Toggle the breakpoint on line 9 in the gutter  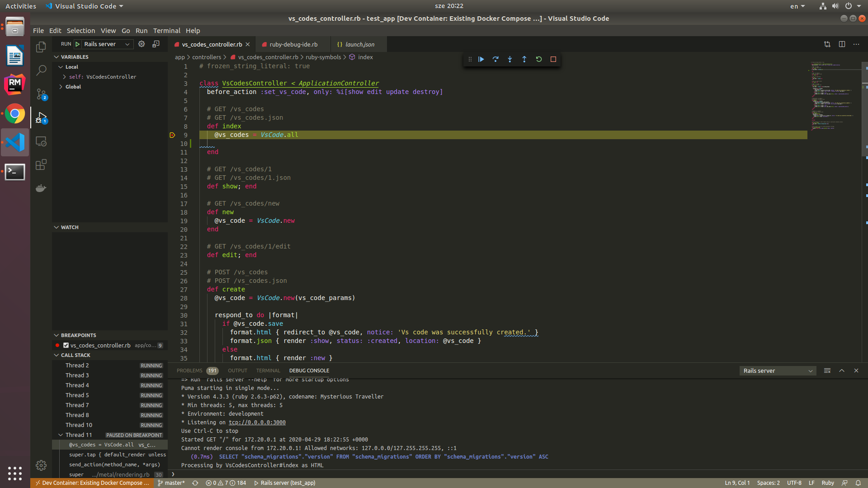click(172, 135)
